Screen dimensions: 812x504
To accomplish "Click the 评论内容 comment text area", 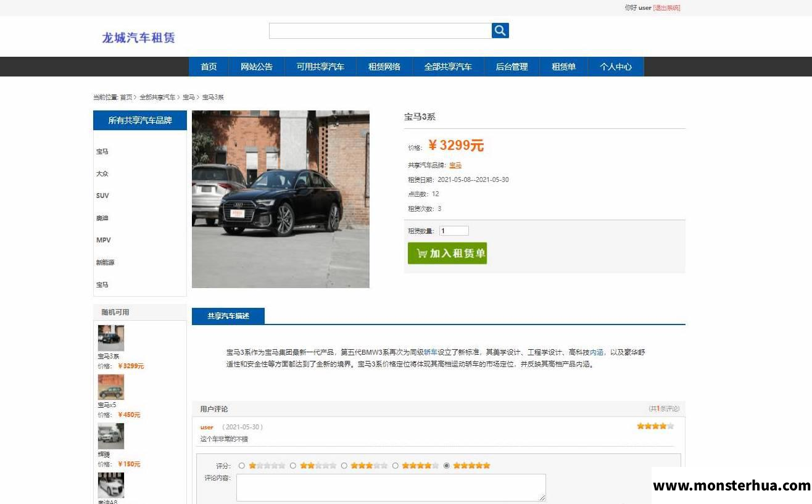I will [391, 487].
